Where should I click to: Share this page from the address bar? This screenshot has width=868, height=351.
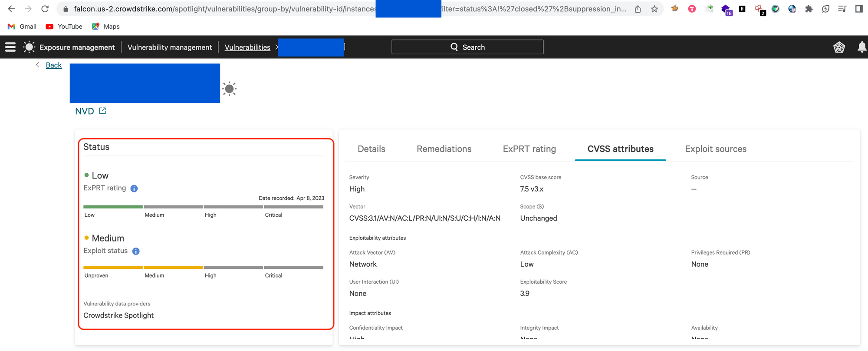(x=638, y=9)
